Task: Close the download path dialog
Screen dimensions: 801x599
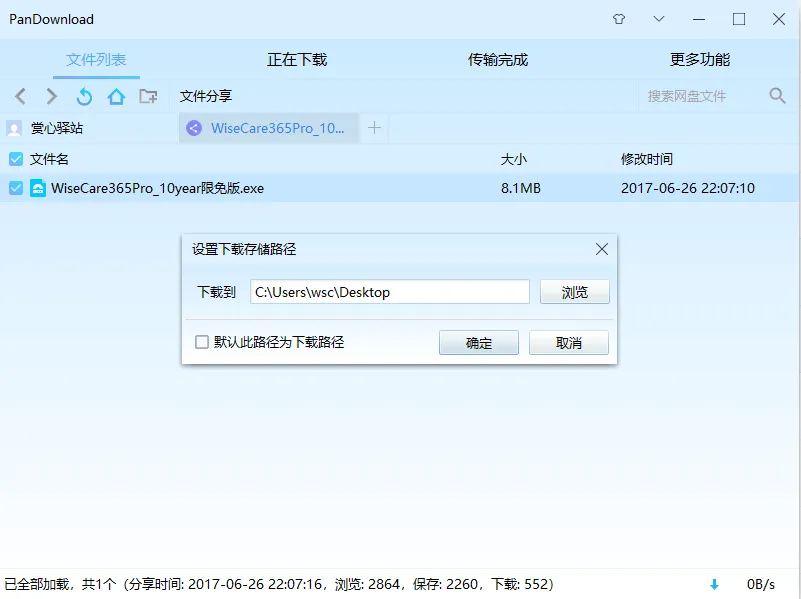Action: click(602, 249)
